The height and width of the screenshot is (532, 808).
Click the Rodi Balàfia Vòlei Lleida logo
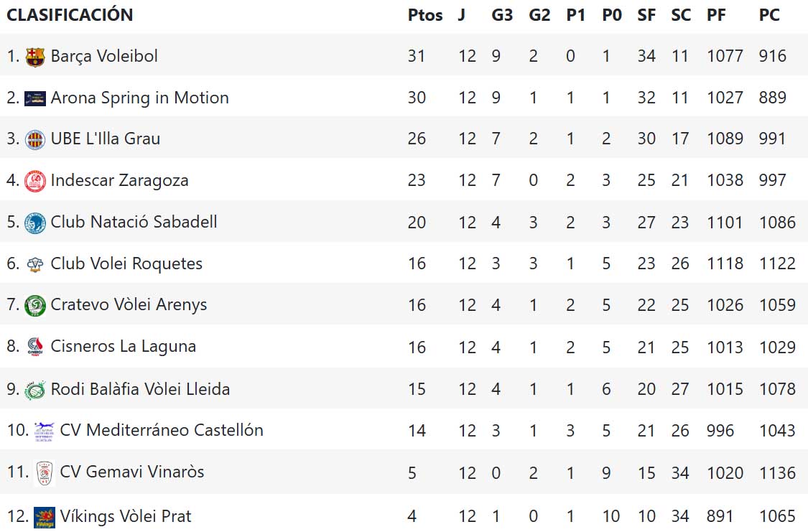coord(34,390)
